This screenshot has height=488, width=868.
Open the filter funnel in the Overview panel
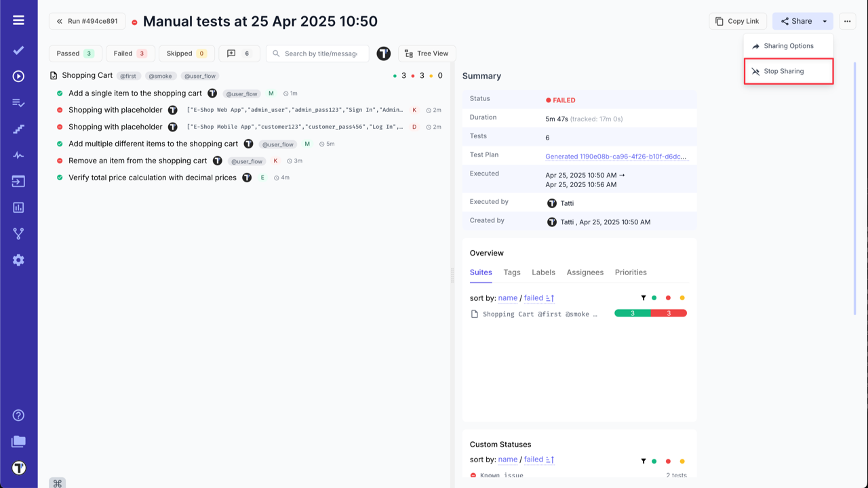pyautogui.click(x=644, y=297)
